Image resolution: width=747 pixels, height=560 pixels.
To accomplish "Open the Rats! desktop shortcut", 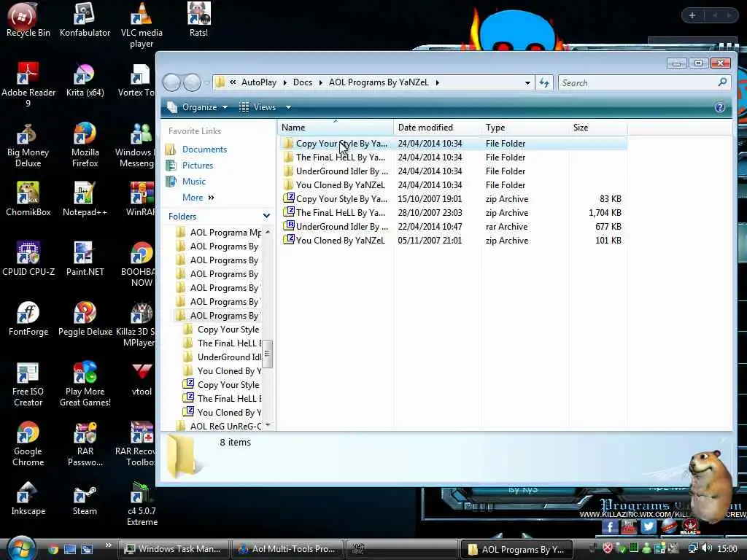I will tap(198, 20).
